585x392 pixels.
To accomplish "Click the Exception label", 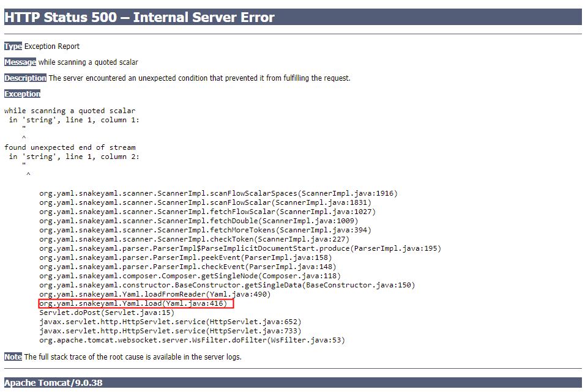I will (22, 94).
